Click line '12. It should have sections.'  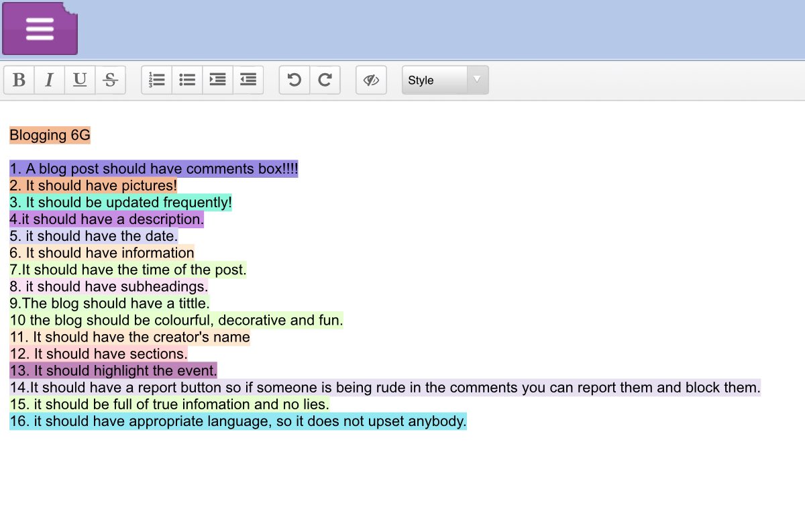click(99, 354)
